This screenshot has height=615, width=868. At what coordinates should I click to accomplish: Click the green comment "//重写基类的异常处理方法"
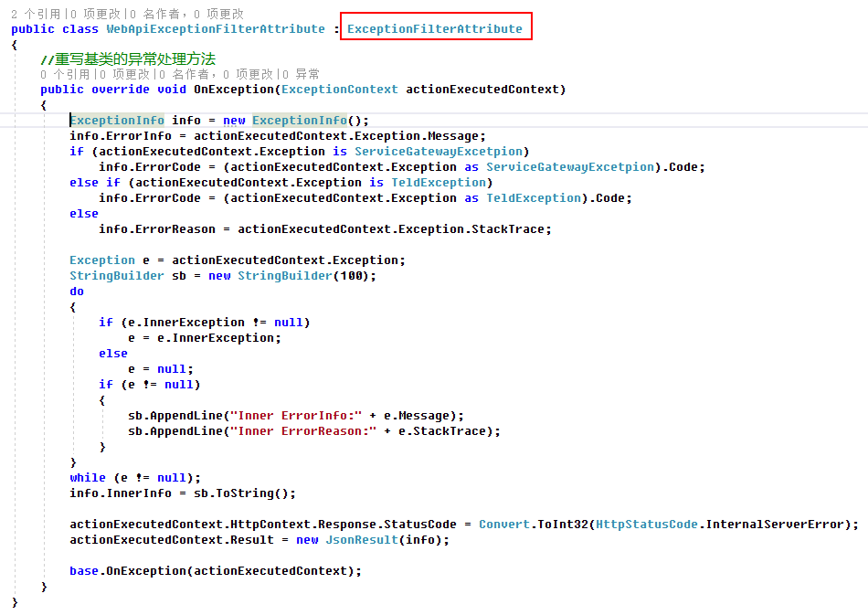128,59
